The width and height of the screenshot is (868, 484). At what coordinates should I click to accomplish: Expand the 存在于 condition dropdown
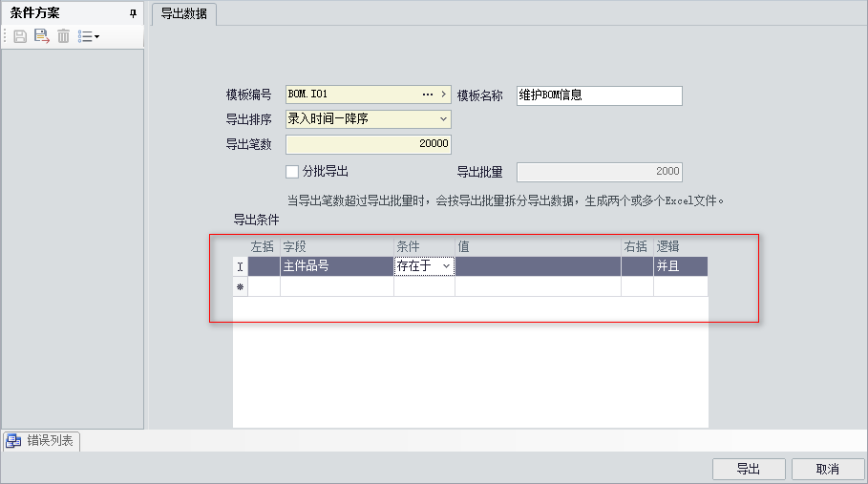point(446,266)
